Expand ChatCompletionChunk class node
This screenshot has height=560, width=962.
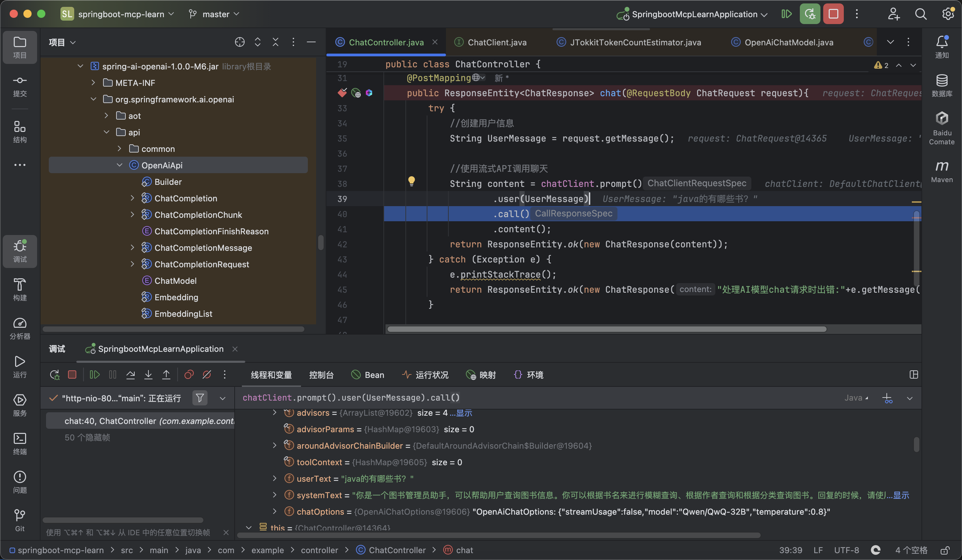[x=133, y=215]
